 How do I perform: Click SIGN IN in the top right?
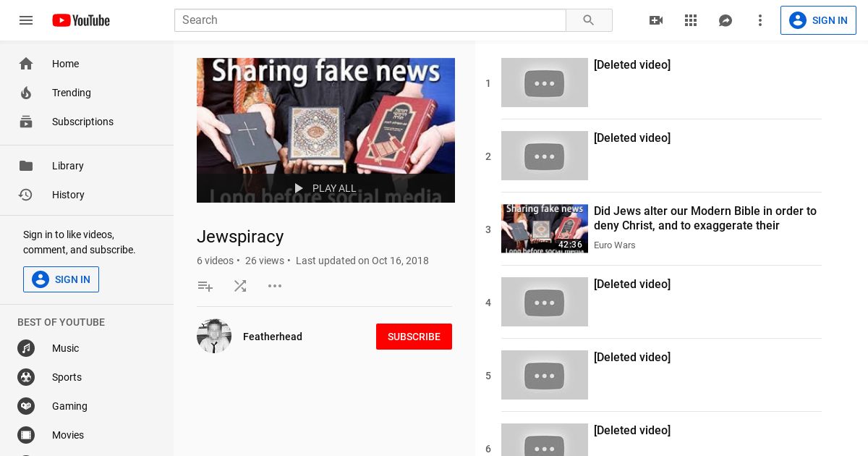[x=818, y=20]
